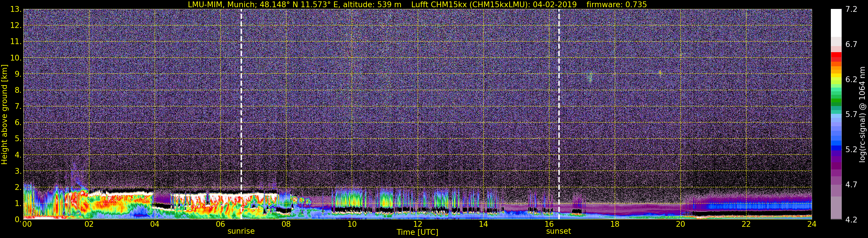Screen dimensions: 868x238
Task: Click the height axis tick '10.'
Action: coord(16,58)
